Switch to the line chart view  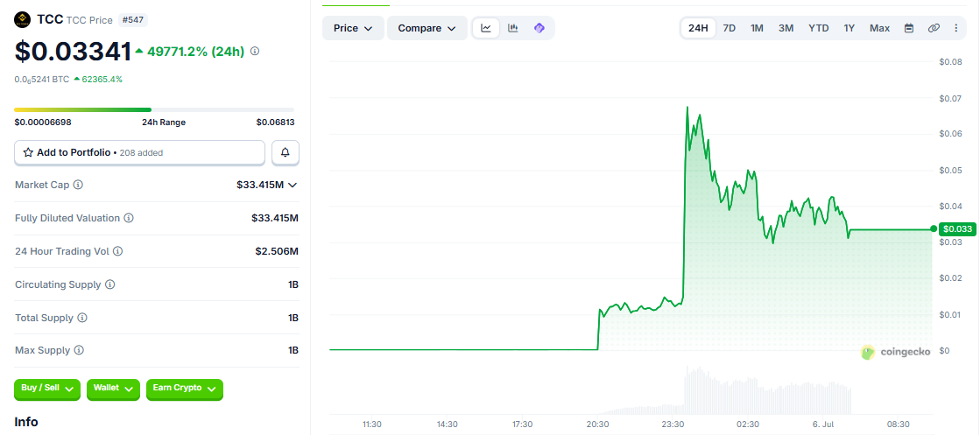click(x=486, y=28)
